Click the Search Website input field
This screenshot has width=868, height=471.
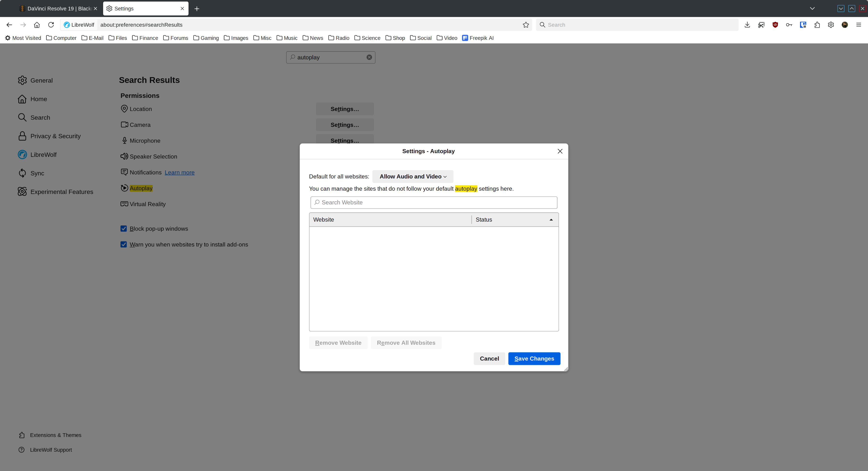pyautogui.click(x=434, y=202)
